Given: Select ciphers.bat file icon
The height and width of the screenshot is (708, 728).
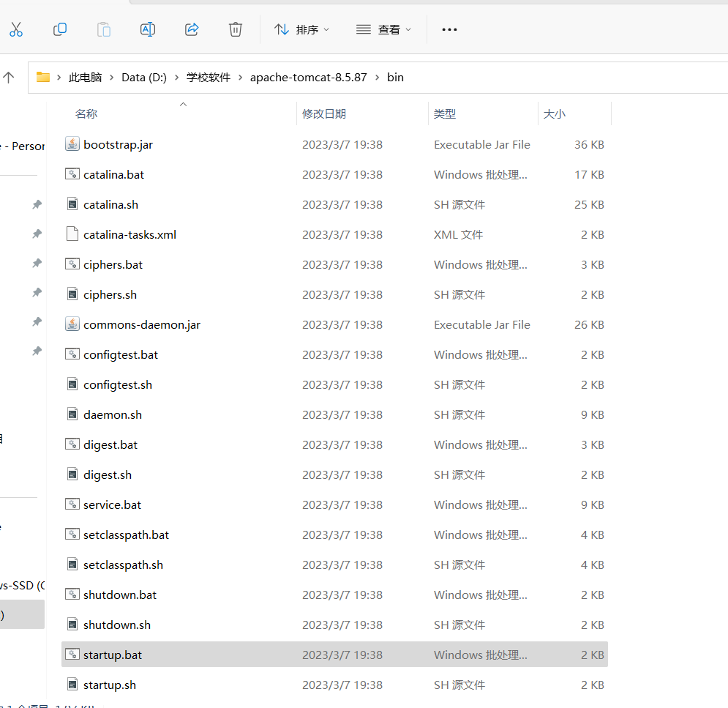Looking at the screenshot, I should (72, 264).
